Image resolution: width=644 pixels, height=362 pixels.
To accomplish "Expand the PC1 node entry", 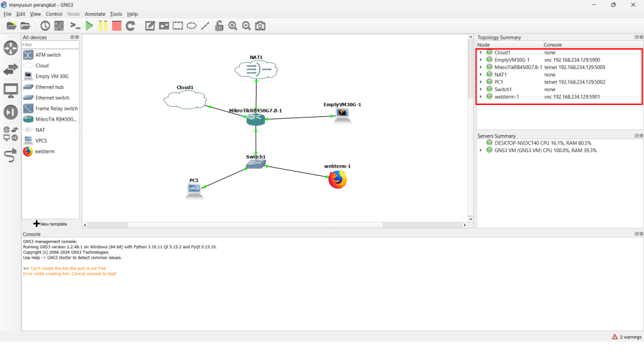I will (480, 82).
